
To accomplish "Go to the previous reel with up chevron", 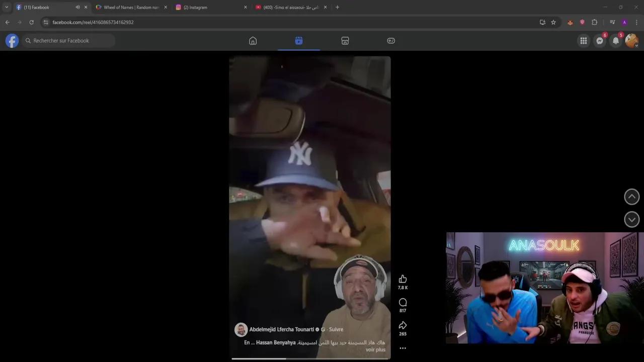I will [631, 197].
